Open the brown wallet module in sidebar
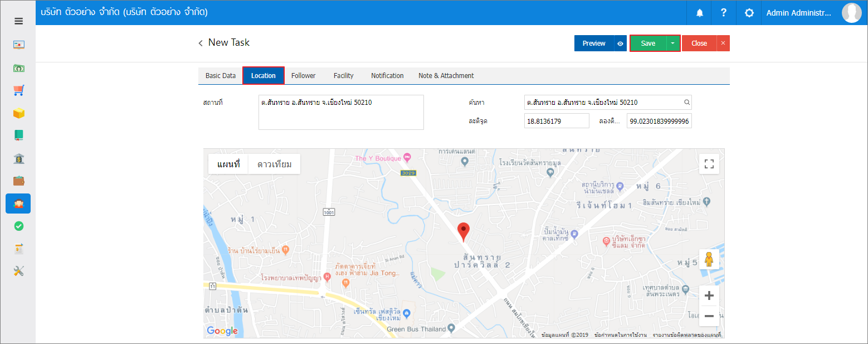This screenshot has width=868, height=344. coord(18,181)
